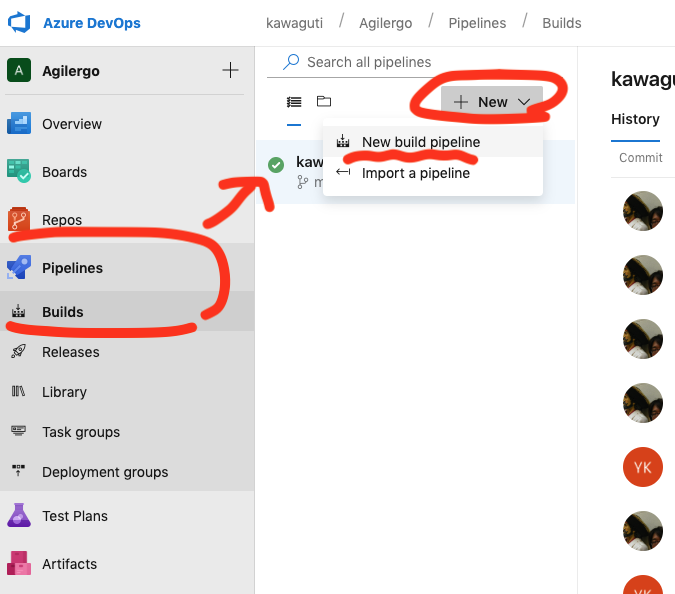
Task: Go to the kawaguti breadcrumb
Action: 294,23
